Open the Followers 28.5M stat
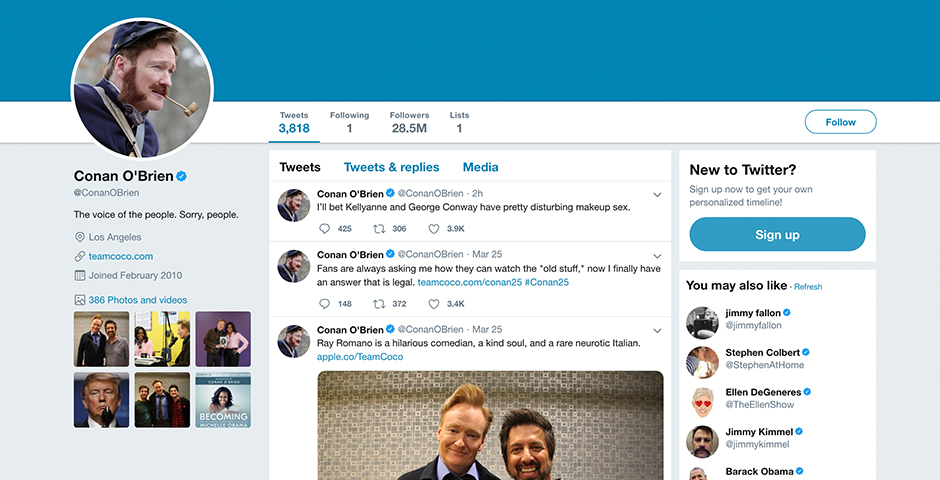The height and width of the screenshot is (480, 940). [409, 122]
